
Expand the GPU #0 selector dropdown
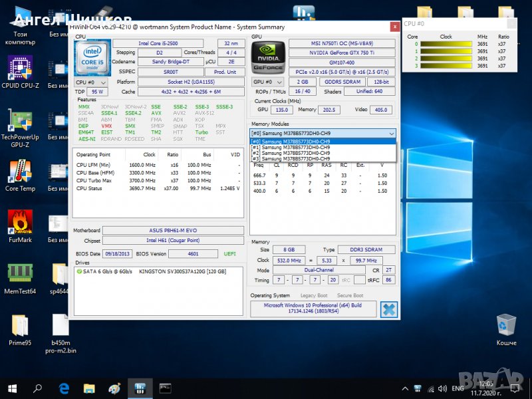(x=267, y=82)
